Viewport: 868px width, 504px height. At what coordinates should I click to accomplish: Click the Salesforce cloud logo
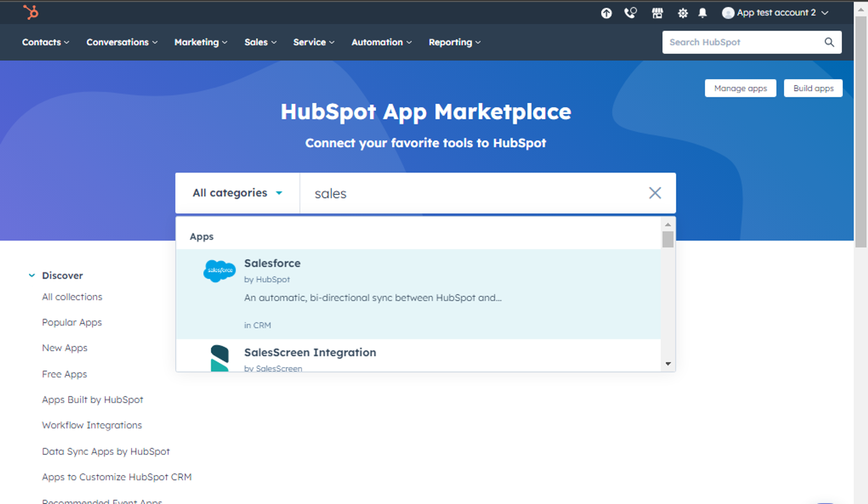click(220, 271)
